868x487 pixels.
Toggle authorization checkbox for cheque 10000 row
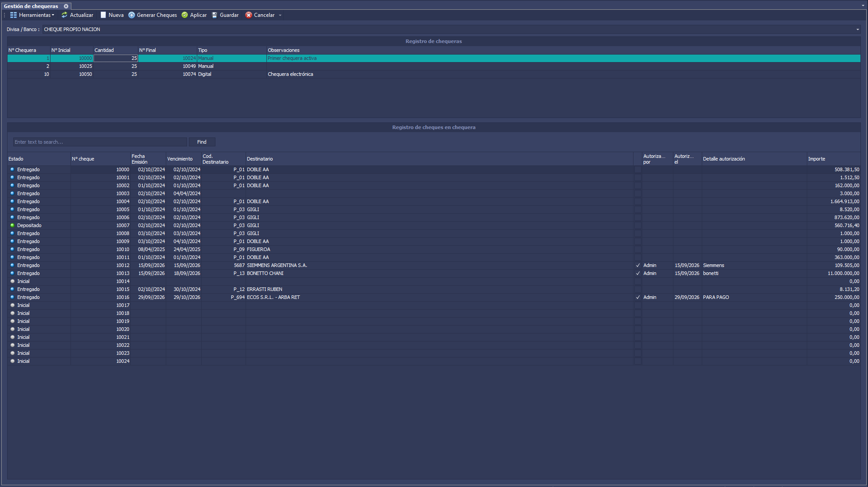638,169
